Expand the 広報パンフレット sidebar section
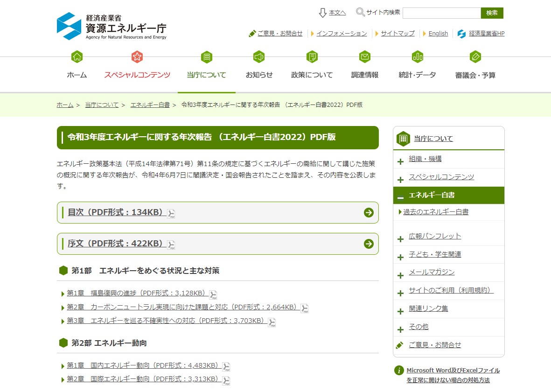551x392 pixels. [x=400, y=239]
